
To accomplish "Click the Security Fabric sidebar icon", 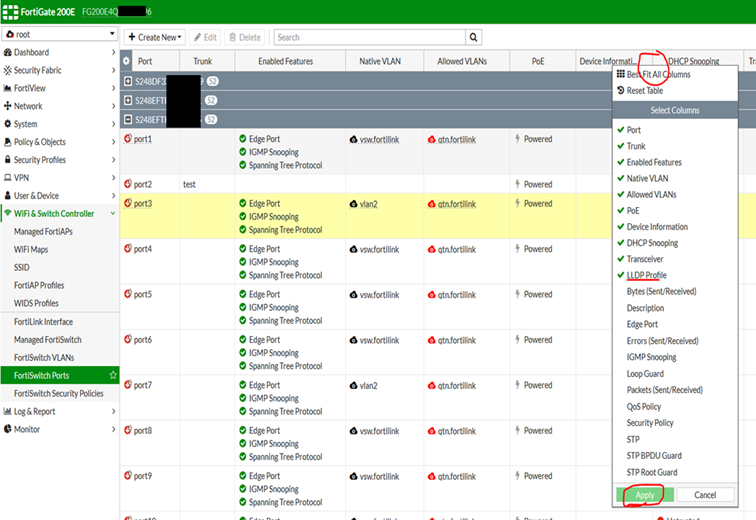I will click(7, 70).
